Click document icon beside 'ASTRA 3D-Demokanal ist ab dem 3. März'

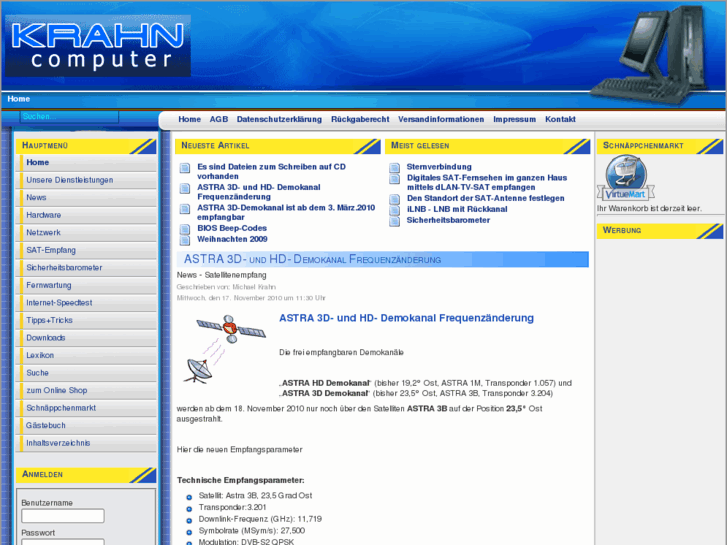[x=185, y=209]
